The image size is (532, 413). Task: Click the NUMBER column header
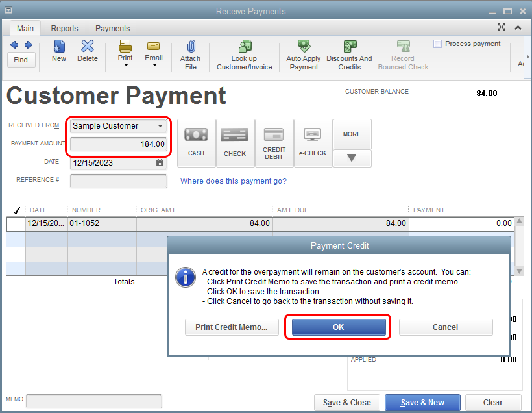pos(86,210)
